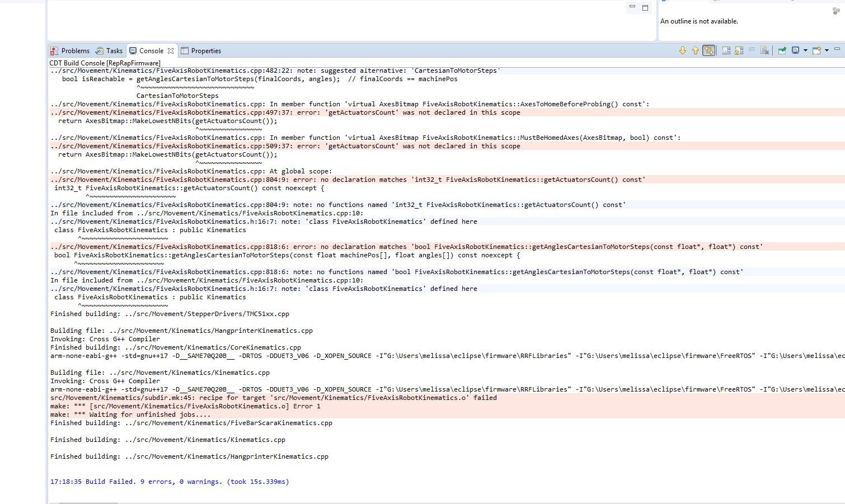Expand the Open Console dropdown arrow

coord(827,50)
